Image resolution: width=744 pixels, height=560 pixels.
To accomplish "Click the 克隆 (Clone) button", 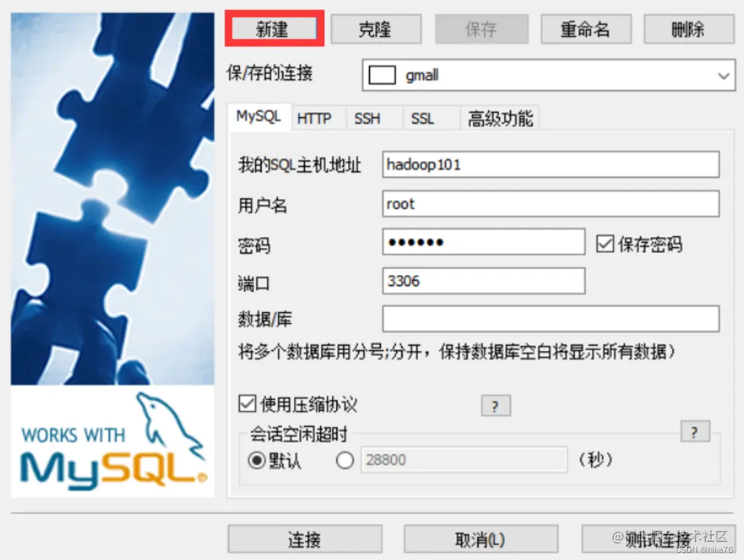I will click(376, 29).
